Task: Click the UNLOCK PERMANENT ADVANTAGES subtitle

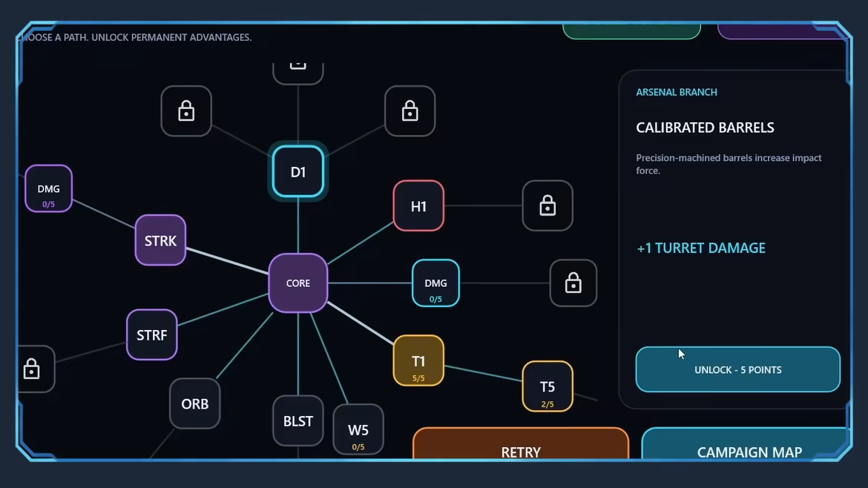Action: click(x=171, y=38)
